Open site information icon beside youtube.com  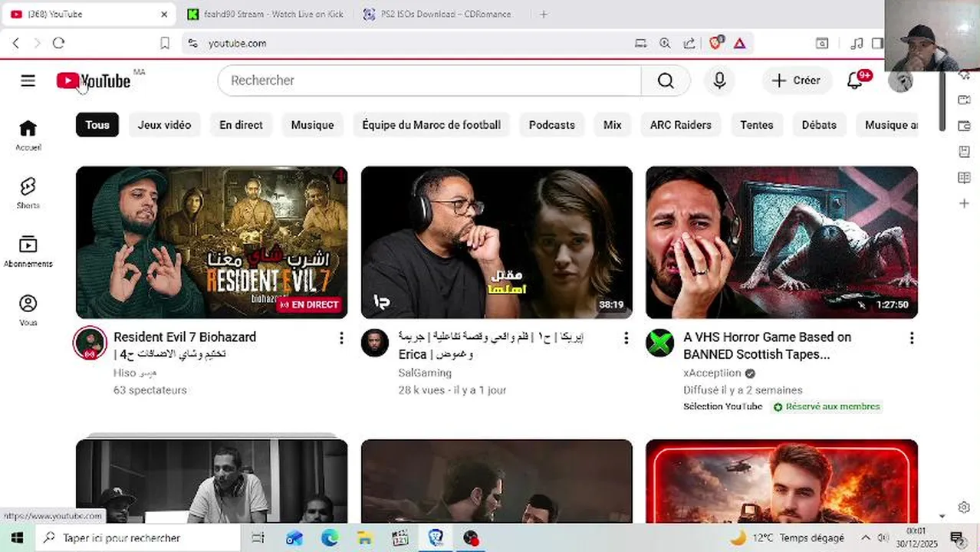pos(192,43)
